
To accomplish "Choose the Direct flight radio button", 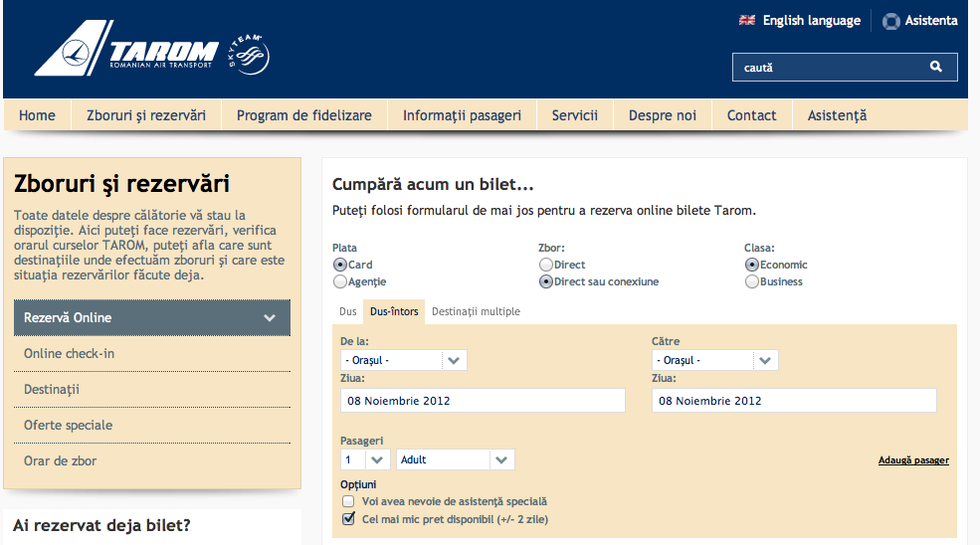I will tap(546, 265).
